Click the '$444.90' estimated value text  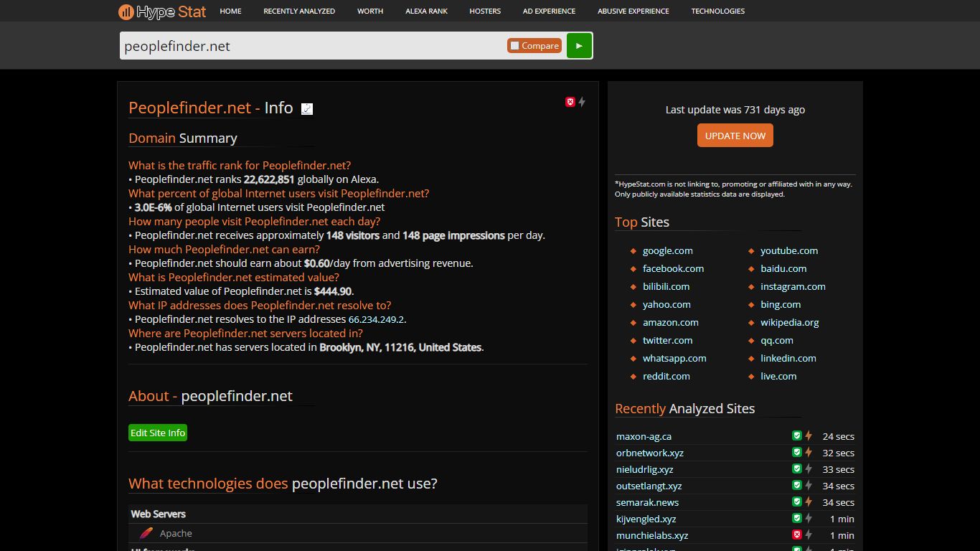333,291
